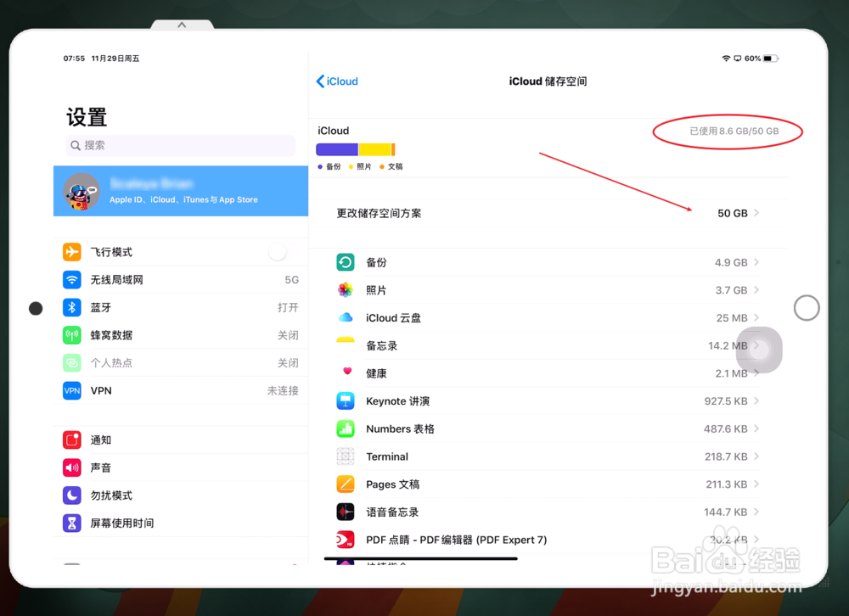
Task: Open the 144.7 KB voice memos chevron
Action: (x=756, y=512)
